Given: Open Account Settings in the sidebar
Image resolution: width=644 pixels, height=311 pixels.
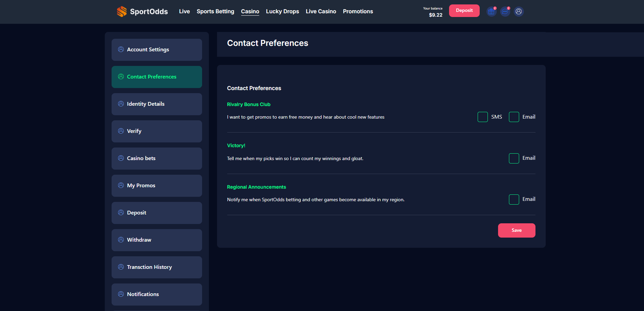Looking at the screenshot, I should (157, 50).
